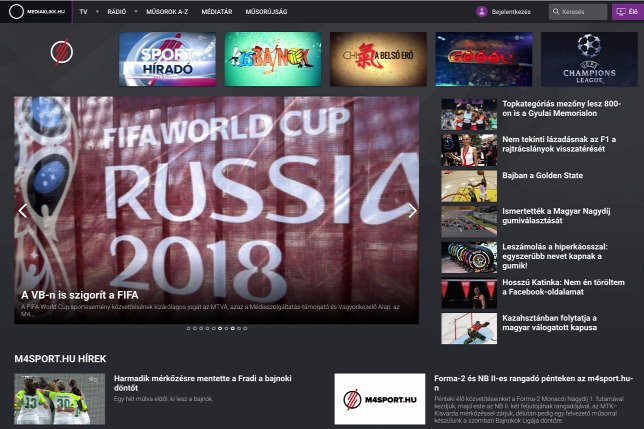Screen dimensions: 644x429
Task: Click the ice hockey goalie thumbnail
Action: pos(469,328)
